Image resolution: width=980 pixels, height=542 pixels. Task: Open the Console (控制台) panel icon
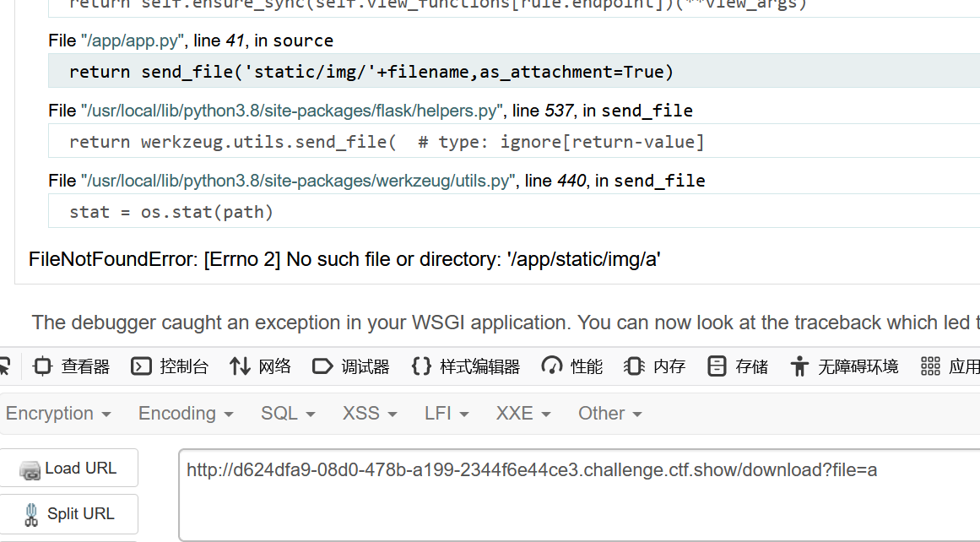click(141, 366)
